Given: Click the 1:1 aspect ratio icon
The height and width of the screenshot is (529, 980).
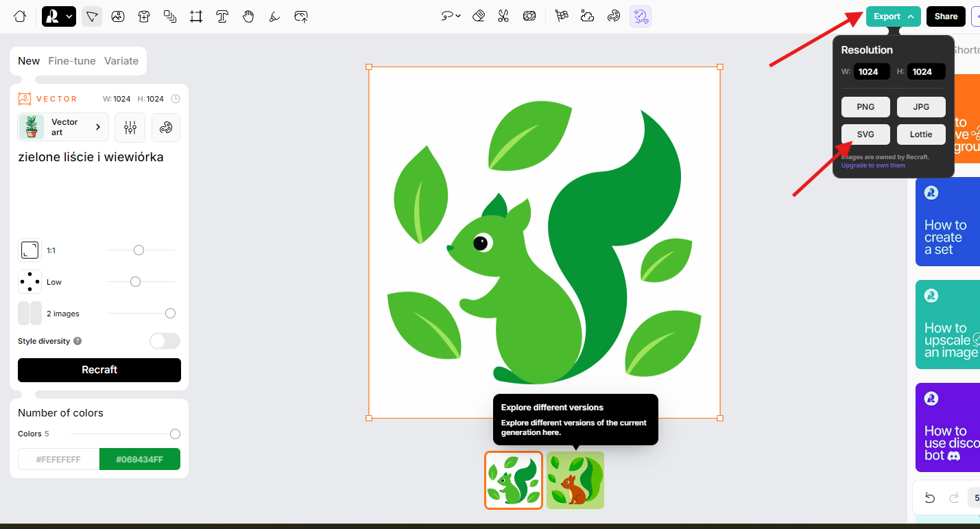Looking at the screenshot, I should (x=29, y=250).
